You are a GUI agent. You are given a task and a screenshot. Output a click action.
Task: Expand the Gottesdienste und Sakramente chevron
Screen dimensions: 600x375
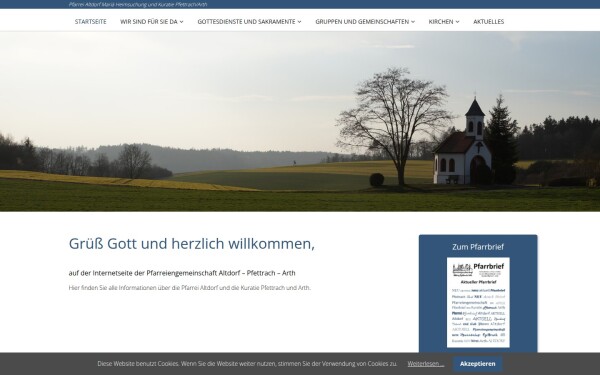pyautogui.click(x=300, y=22)
